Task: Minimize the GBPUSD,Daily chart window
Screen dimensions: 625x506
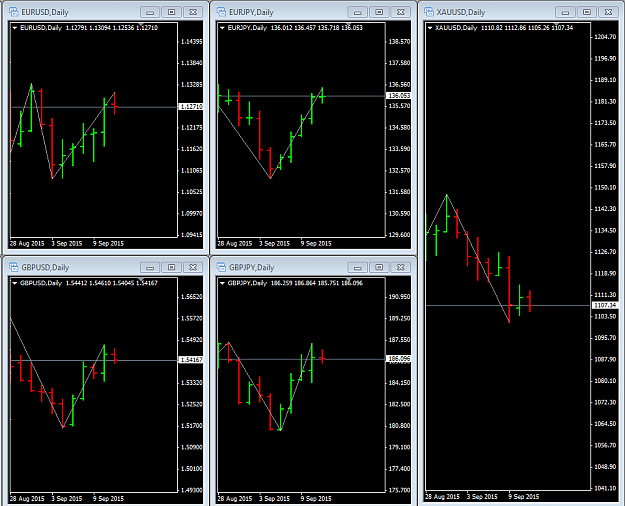Action: 150,267
